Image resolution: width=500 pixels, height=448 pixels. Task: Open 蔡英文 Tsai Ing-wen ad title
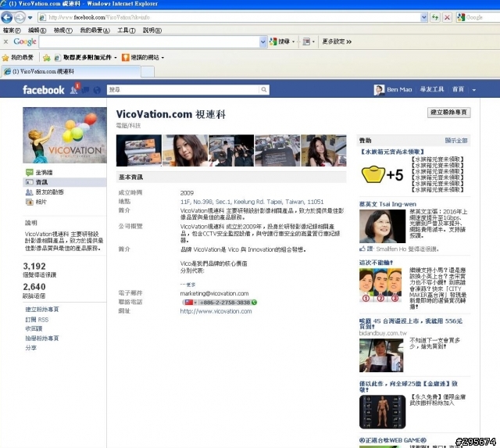pyautogui.click(x=387, y=204)
